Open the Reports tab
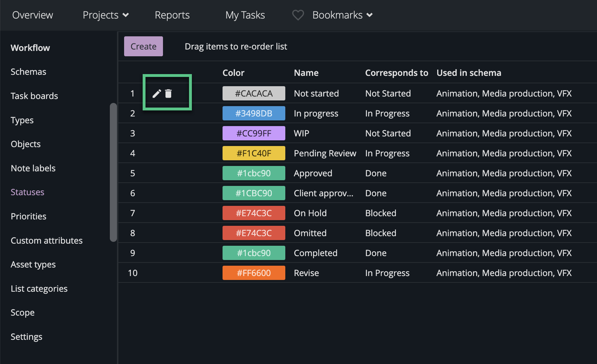Viewport: 597px width, 364px height. pos(172,15)
